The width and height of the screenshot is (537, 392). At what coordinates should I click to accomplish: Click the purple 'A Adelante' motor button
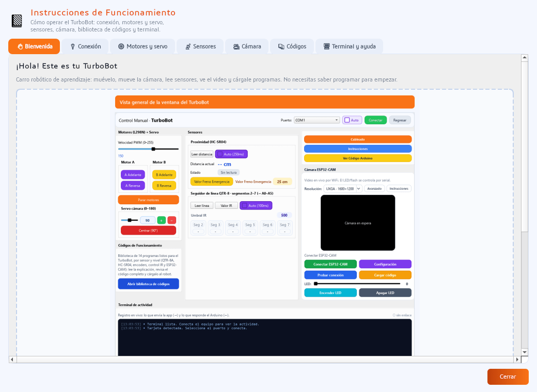pos(133,175)
